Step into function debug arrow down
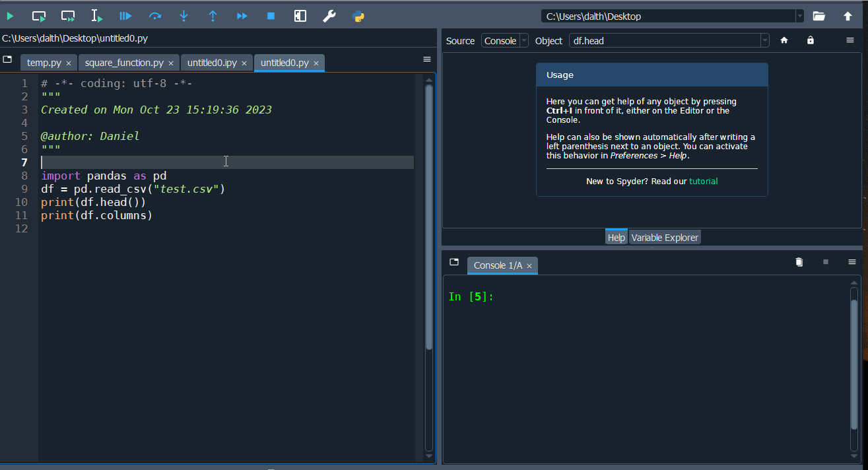 (x=184, y=16)
